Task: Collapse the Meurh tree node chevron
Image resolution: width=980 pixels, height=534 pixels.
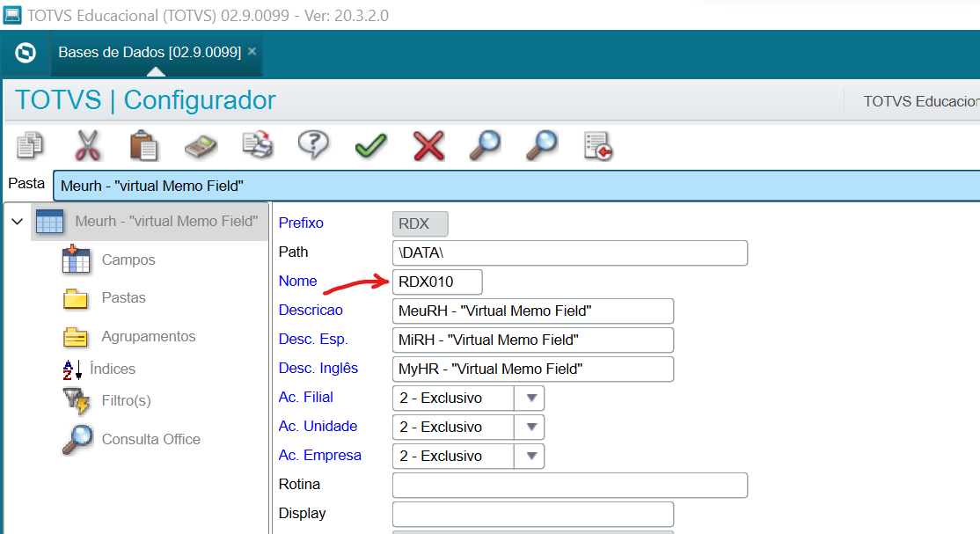Action: pos(18,222)
